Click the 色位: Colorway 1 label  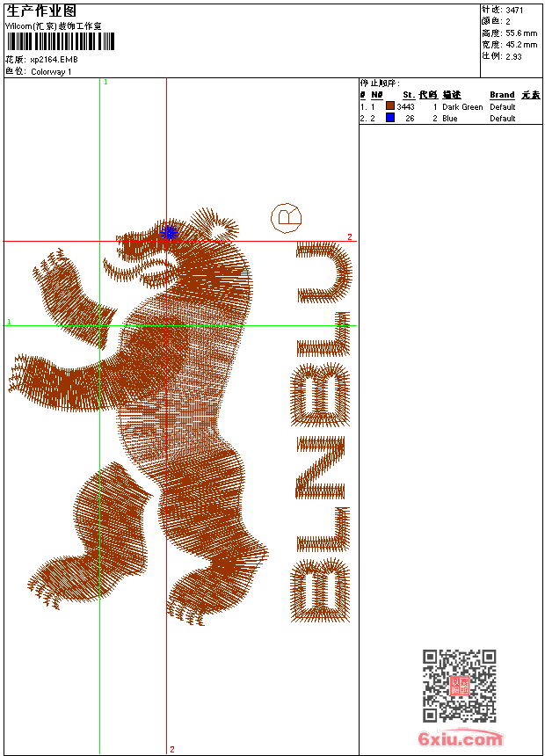39,72
